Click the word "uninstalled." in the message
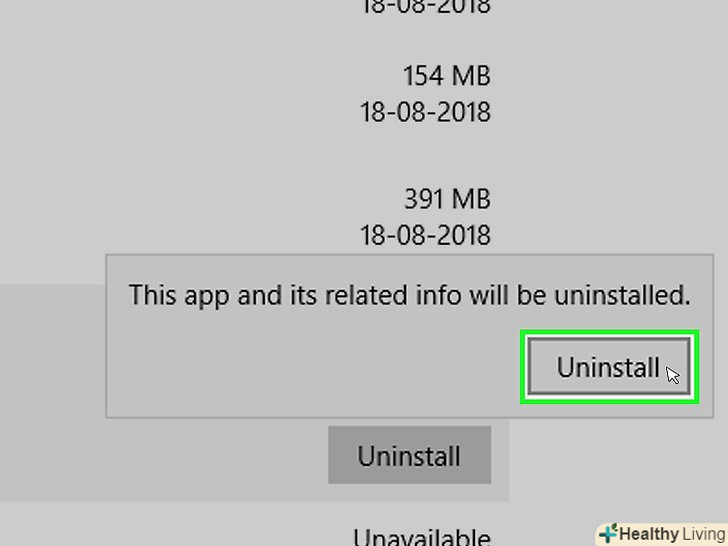 coord(622,295)
